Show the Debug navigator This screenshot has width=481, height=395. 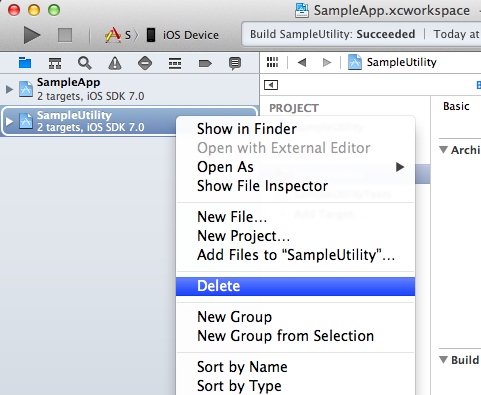coord(175,63)
